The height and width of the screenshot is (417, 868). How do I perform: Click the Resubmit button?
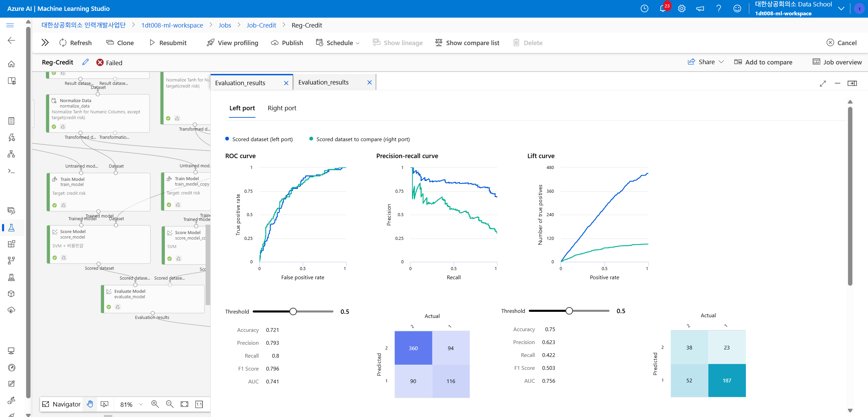(168, 43)
